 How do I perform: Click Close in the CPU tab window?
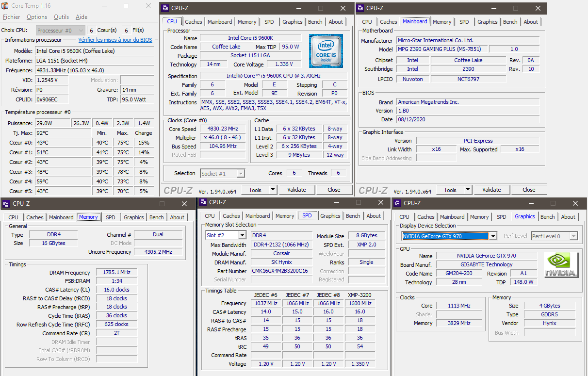point(334,190)
